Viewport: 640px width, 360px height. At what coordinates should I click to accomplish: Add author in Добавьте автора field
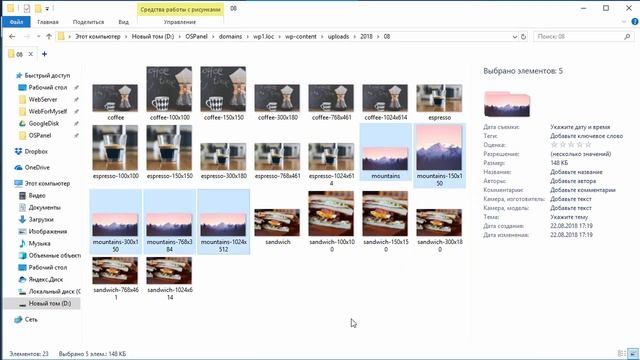pyautogui.click(x=573, y=181)
